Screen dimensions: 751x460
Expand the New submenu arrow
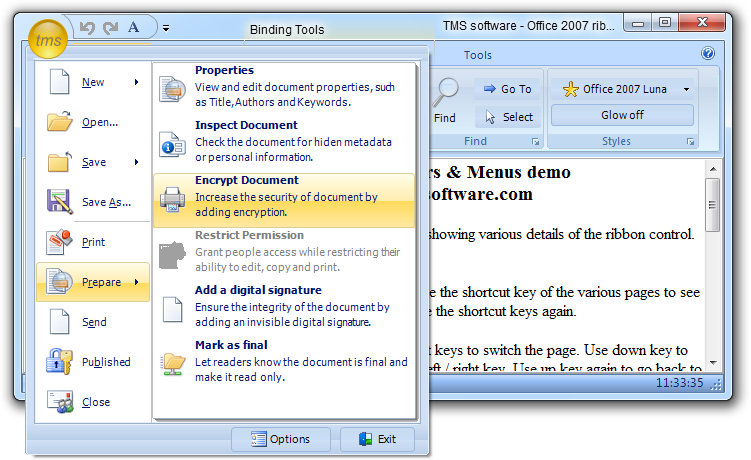click(137, 82)
